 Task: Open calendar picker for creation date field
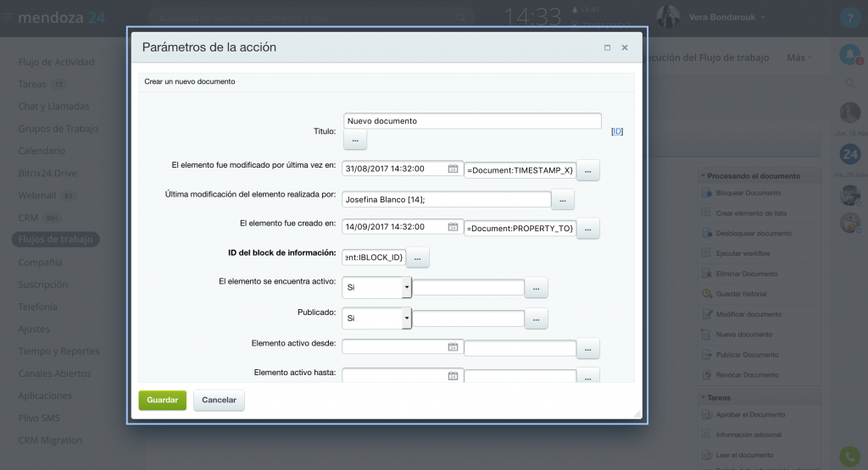(453, 227)
